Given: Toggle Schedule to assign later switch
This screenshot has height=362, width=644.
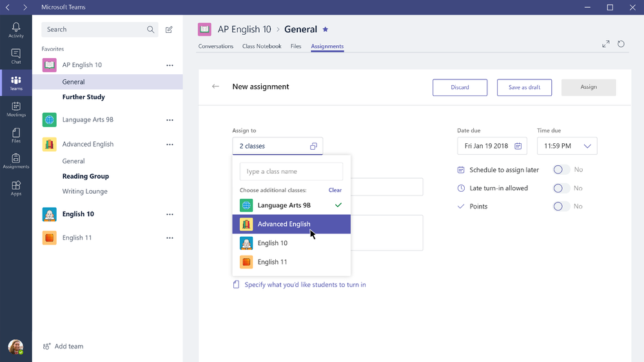Looking at the screenshot, I should point(561,170).
